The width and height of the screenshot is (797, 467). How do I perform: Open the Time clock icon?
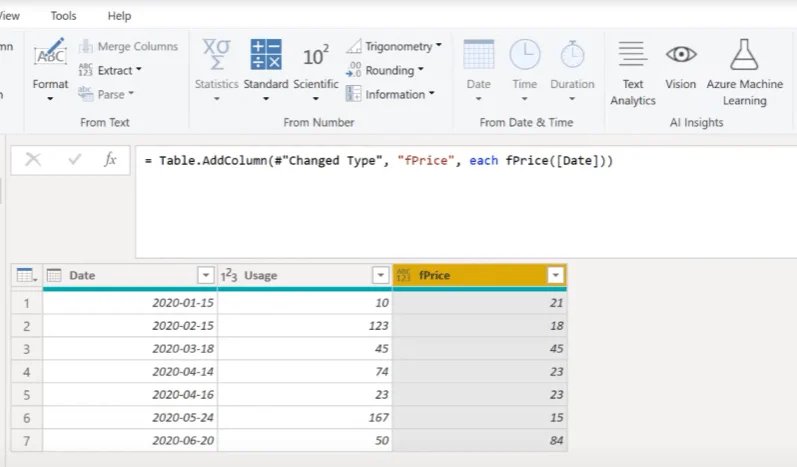[525, 54]
